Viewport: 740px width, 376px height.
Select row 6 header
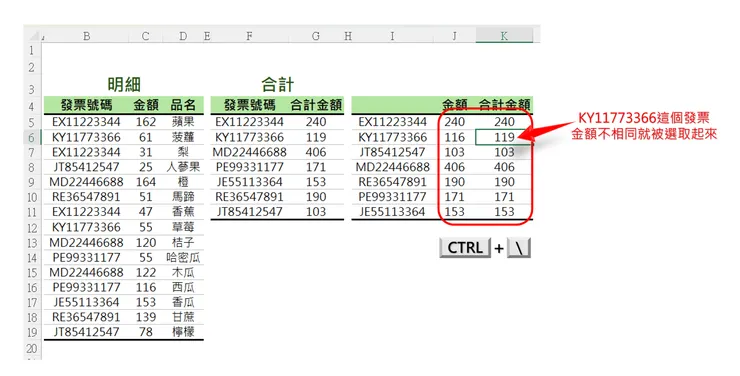coord(32,137)
